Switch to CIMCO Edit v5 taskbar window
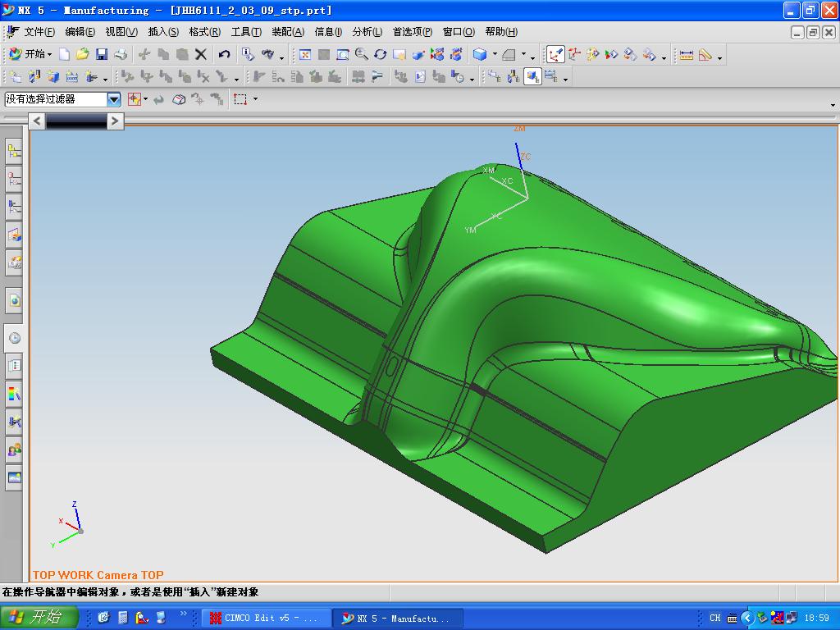Screen dimensions: 840x630 tap(267, 618)
